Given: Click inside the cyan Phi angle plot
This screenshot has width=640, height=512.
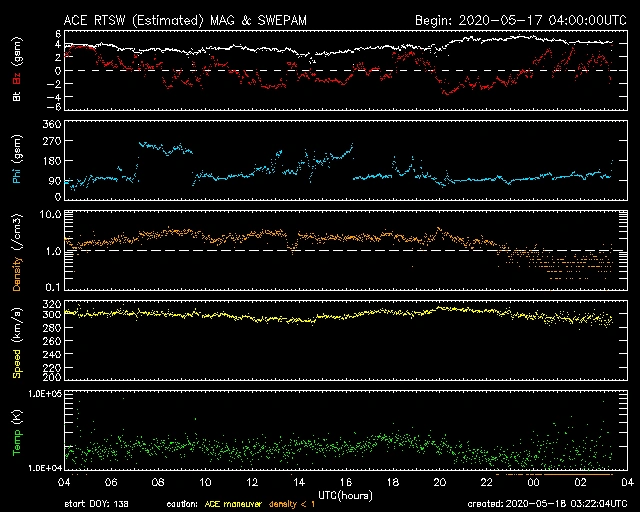Looking at the screenshot, I should coord(346,160).
